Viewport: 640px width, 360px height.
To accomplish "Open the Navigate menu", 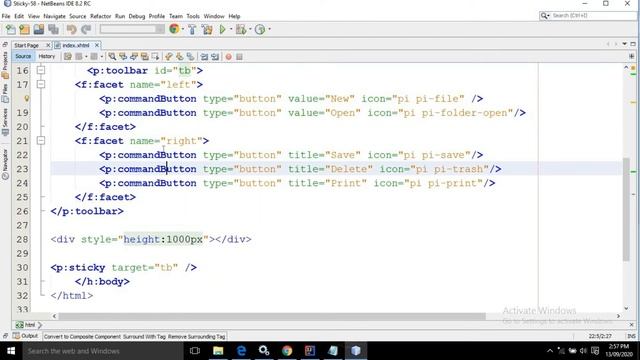I will (54, 16).
